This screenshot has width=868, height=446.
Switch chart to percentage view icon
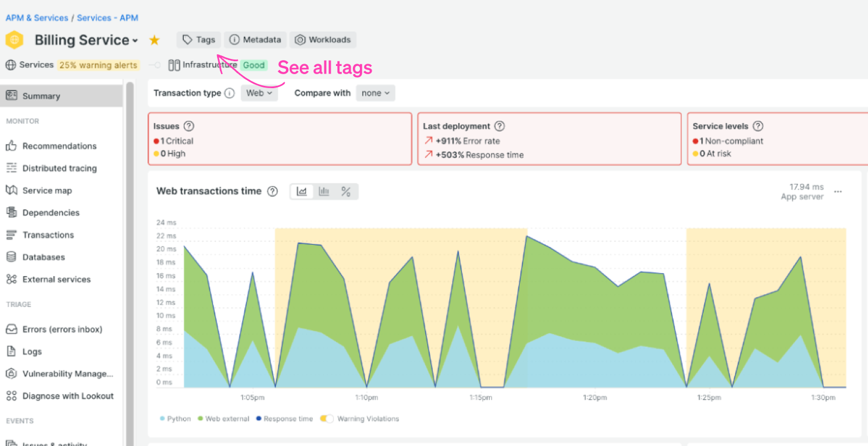click(346, 191)
